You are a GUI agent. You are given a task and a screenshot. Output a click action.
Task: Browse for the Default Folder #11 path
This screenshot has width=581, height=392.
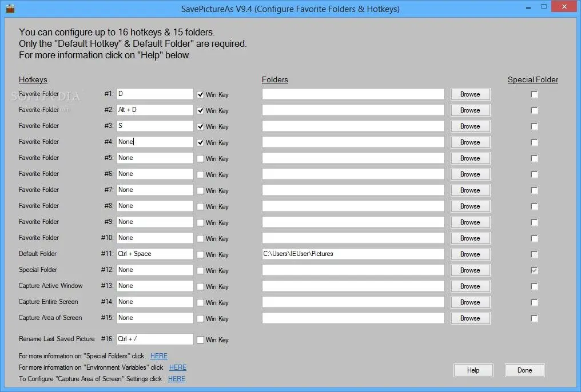point(470,254)
